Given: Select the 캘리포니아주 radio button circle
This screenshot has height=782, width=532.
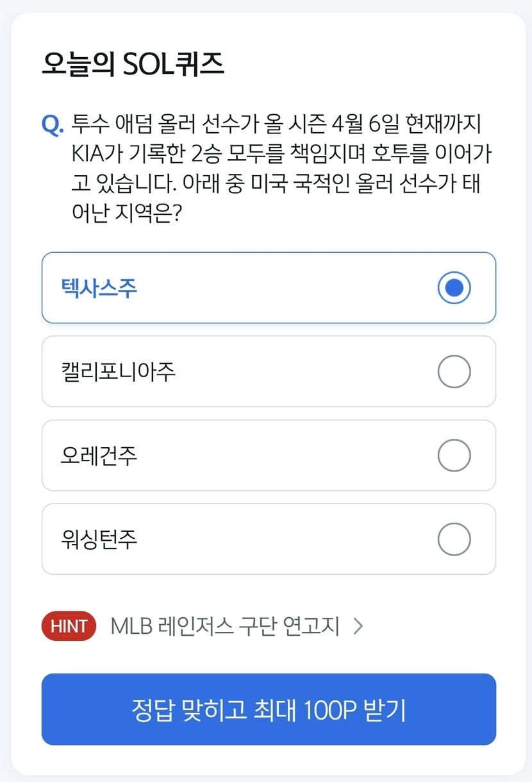Looking at the screenshot, I should point(454,371).
